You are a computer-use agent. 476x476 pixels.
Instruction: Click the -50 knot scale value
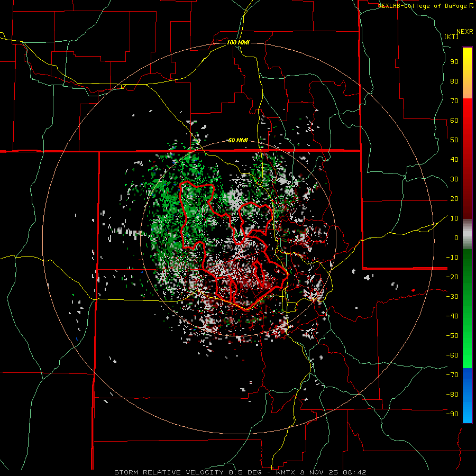tap(452, 336)
